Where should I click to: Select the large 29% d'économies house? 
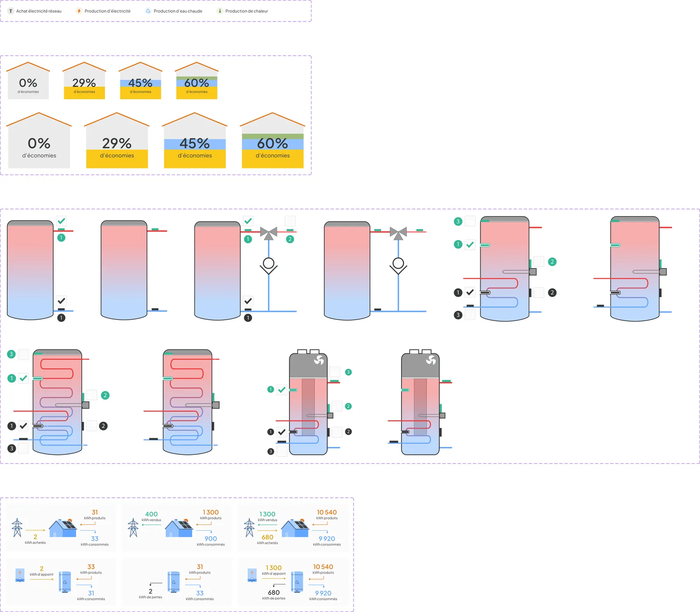117,140
